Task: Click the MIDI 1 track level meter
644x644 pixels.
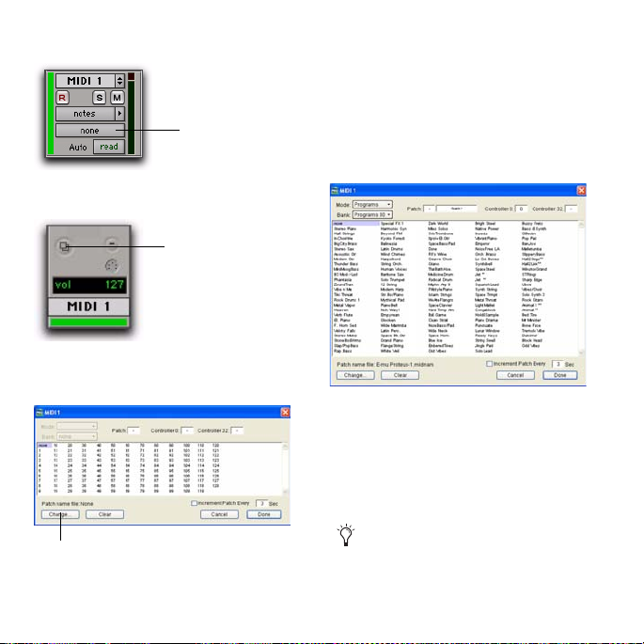Action: (131, 114)
